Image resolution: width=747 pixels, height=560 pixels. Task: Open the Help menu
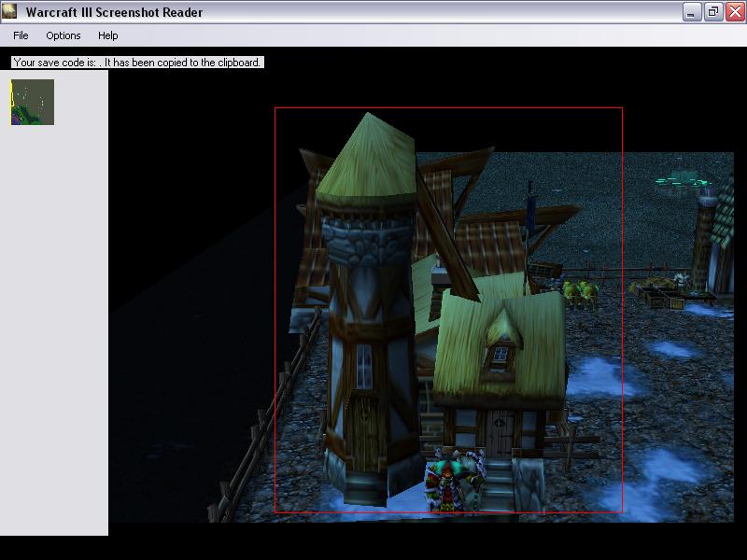[x=108, y=35]
